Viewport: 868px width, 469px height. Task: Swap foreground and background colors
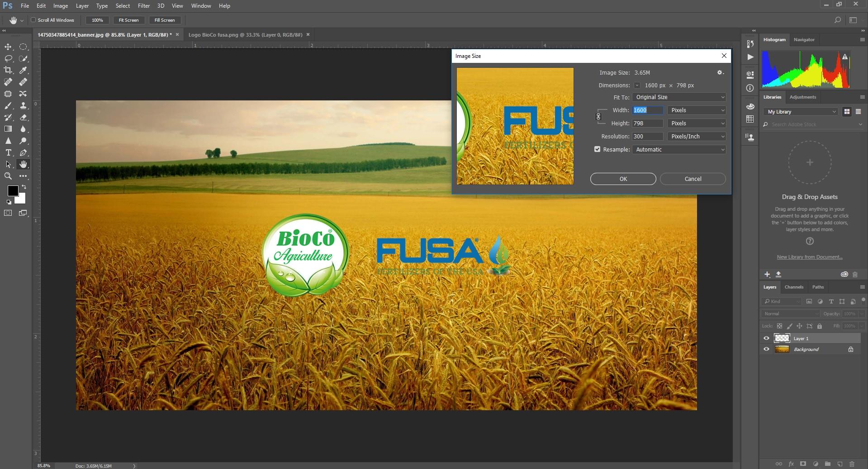pyautogui.click(x=24, y=187)
